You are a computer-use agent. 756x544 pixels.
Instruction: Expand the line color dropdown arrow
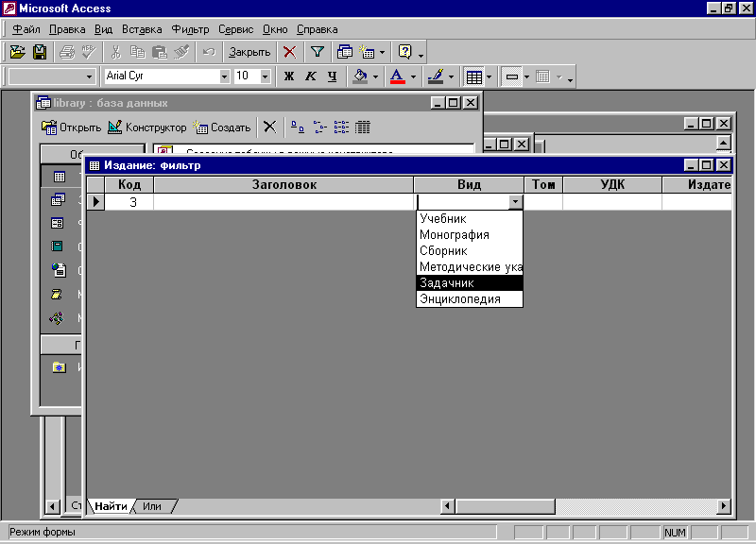(451, 76)
